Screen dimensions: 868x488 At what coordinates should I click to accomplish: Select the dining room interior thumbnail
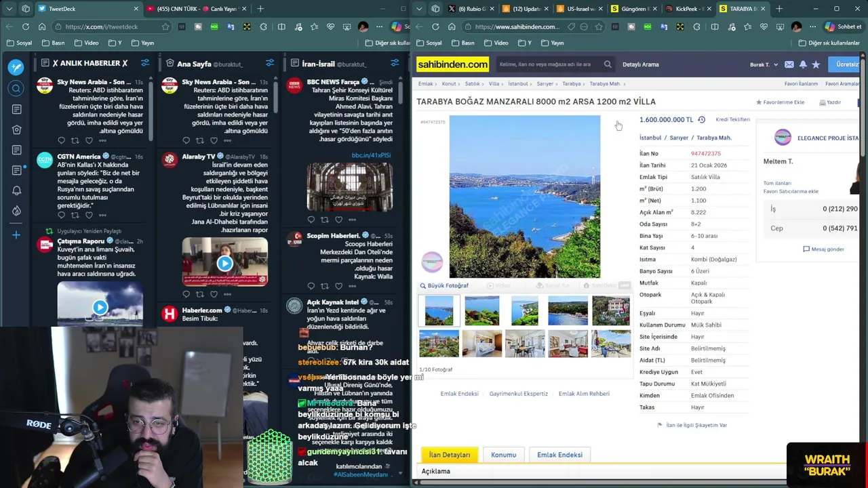tap(525, 344)
